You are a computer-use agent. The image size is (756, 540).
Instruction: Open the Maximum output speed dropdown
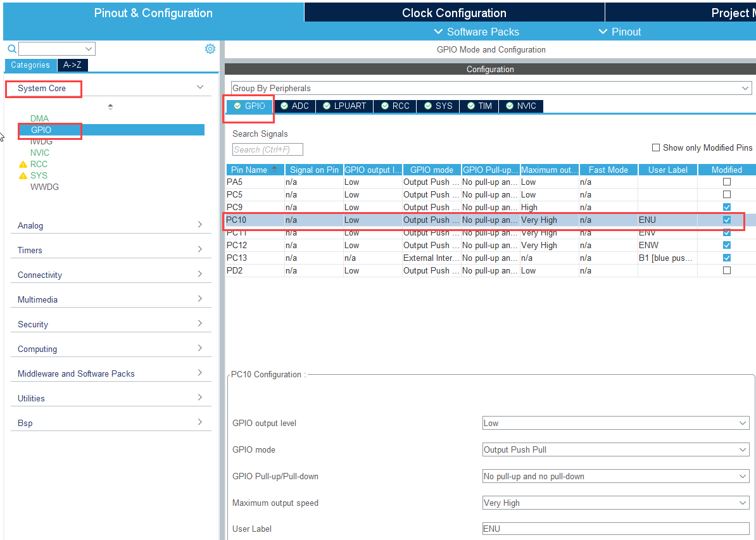pos(615,503)
